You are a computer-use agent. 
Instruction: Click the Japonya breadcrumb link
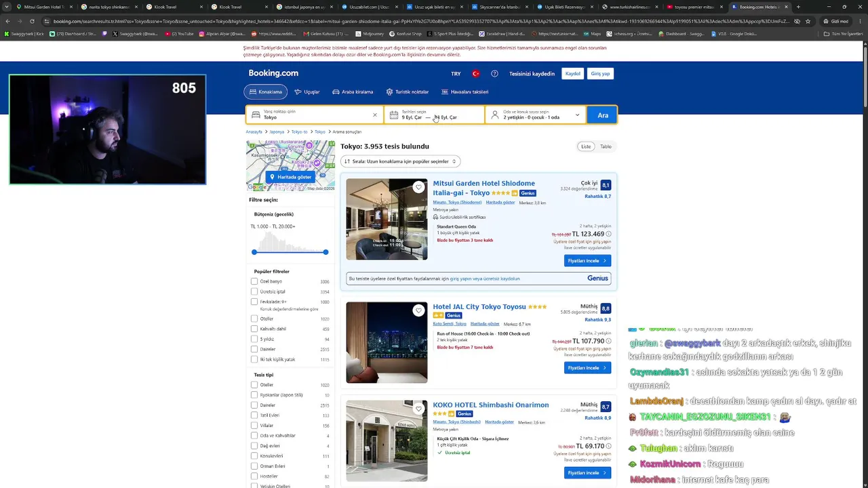tap(277, 132)
